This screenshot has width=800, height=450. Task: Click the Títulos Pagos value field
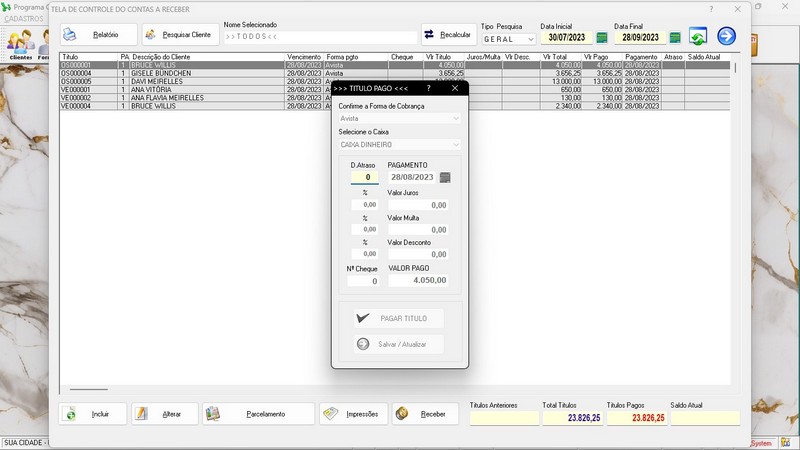pyautogui.click(x=637, y=418)
